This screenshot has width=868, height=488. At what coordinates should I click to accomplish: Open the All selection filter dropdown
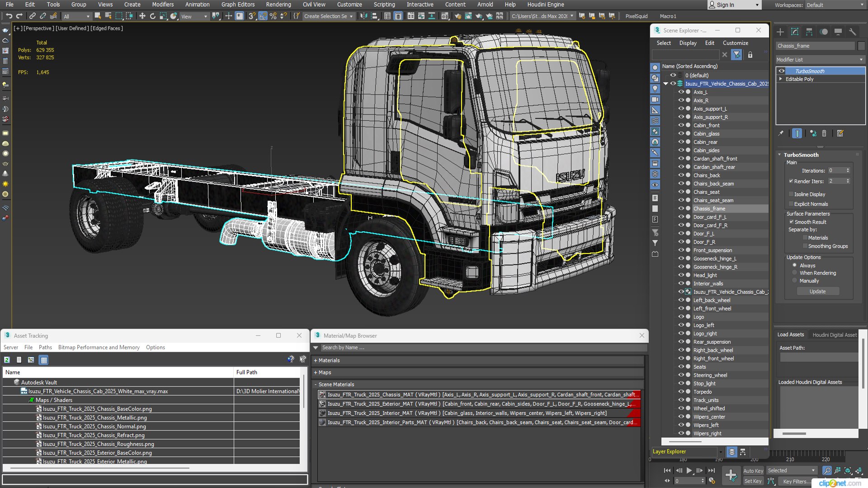coord(76,16)
